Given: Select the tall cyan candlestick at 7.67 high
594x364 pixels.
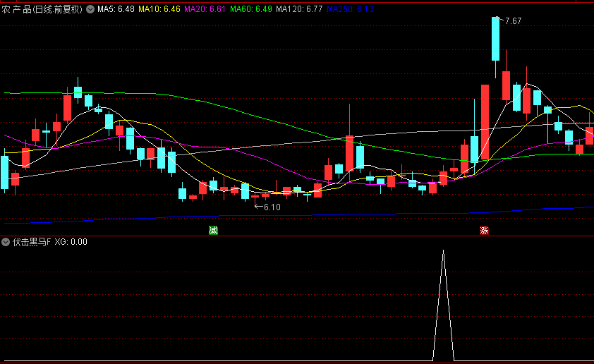Looking at the screenshot, I should 495,39.
